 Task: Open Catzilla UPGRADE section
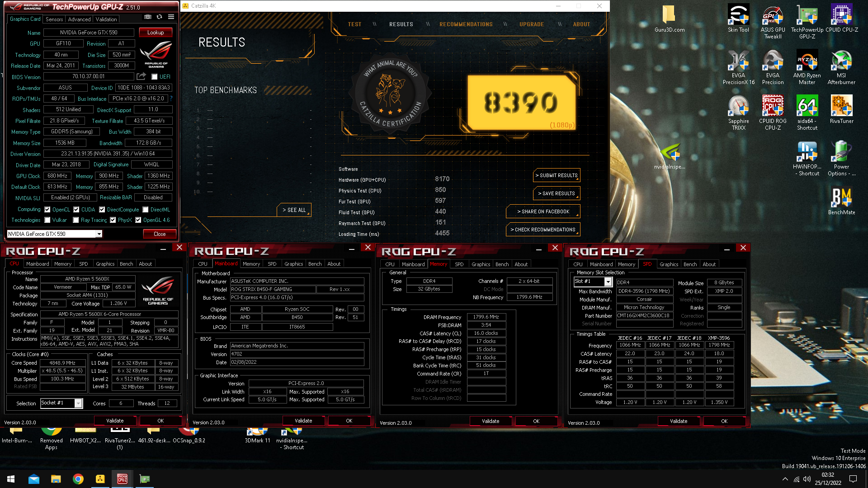pos(532,24)
